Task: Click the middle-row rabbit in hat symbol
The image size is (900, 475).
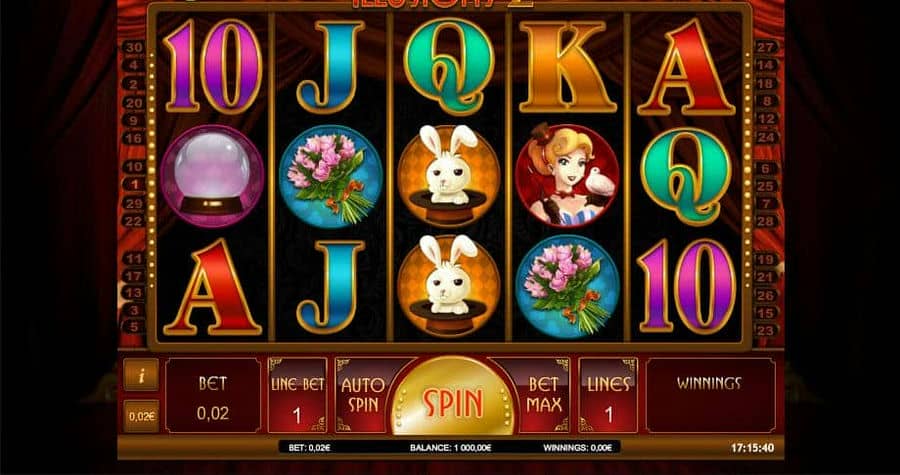Action: pos(448,176)
